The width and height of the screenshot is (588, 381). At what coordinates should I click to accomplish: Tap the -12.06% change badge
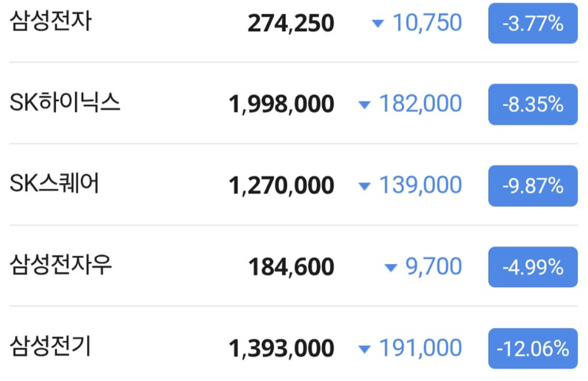click(x=533, y=349)
